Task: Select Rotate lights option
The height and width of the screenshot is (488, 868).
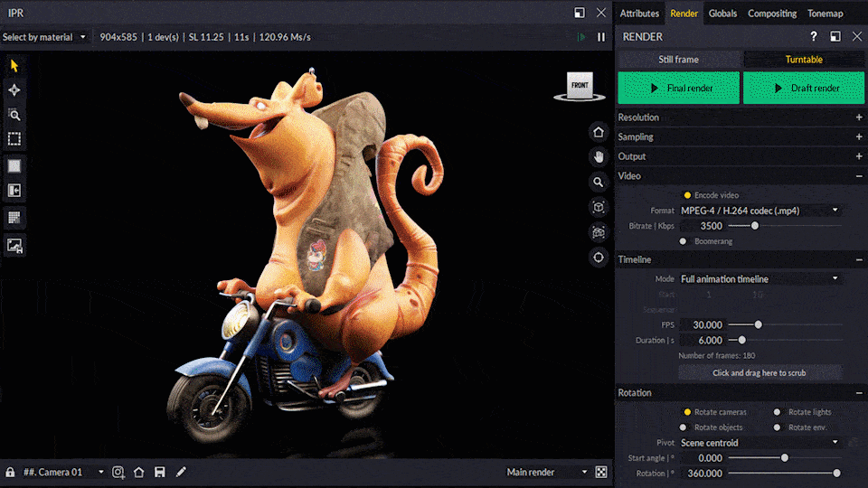Action: (x=777, y=412)
